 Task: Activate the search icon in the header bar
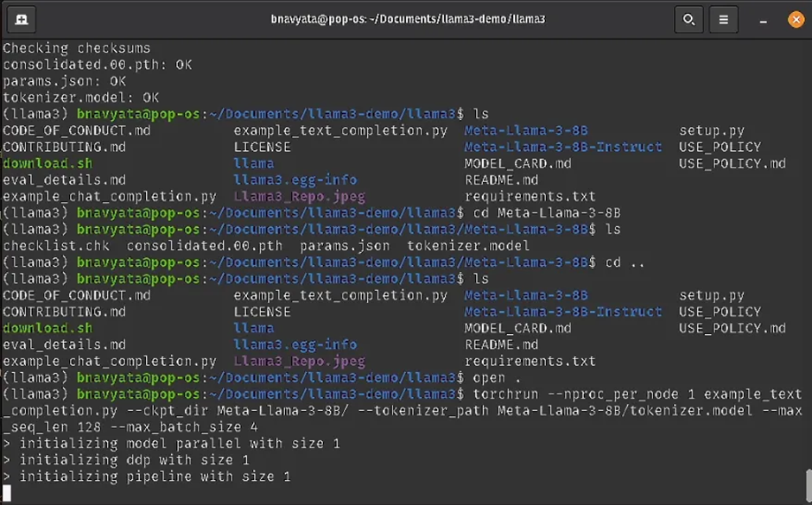688,18
